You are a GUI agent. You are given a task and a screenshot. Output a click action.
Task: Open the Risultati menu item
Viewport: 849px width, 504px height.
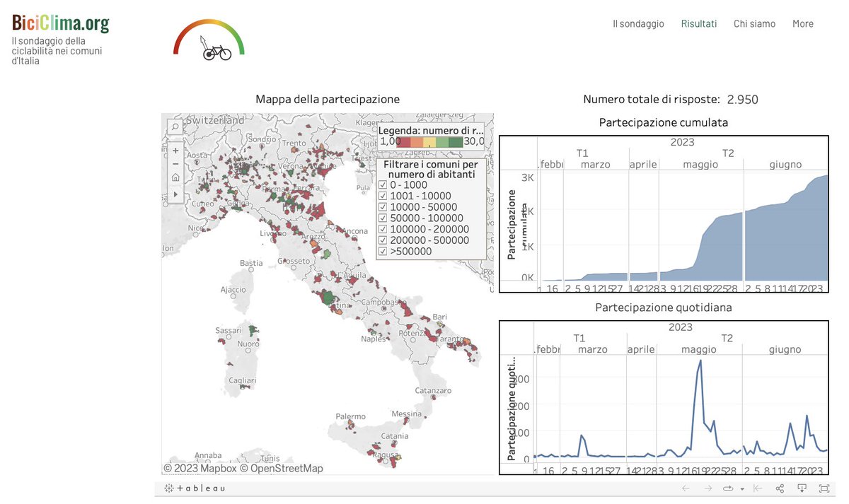[x=699, y=23]
